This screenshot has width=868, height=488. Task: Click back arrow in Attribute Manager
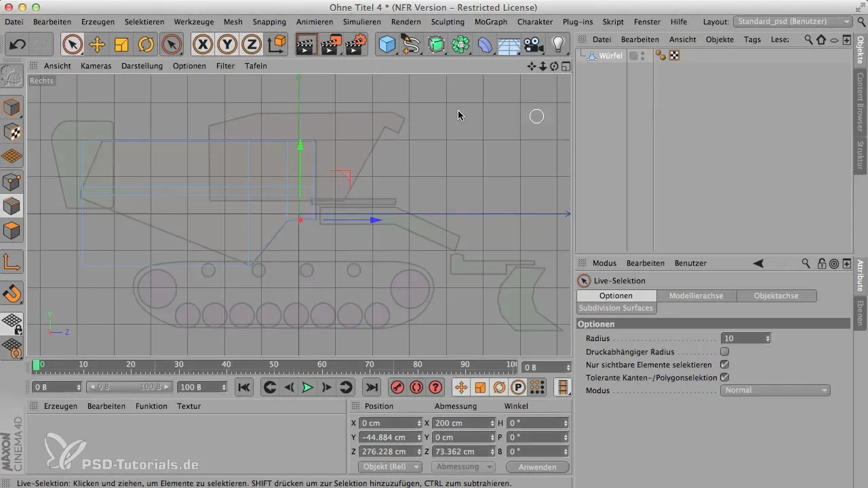tap(758, 263)
